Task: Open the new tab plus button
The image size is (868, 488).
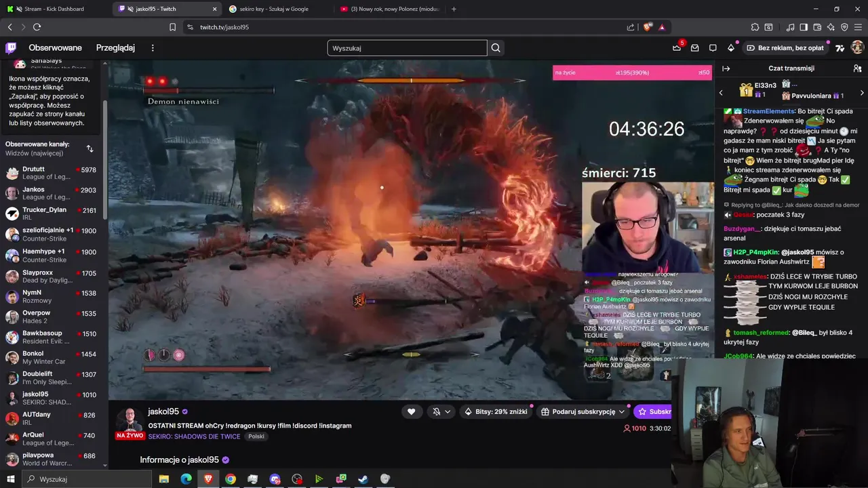Action: point(454,9)
